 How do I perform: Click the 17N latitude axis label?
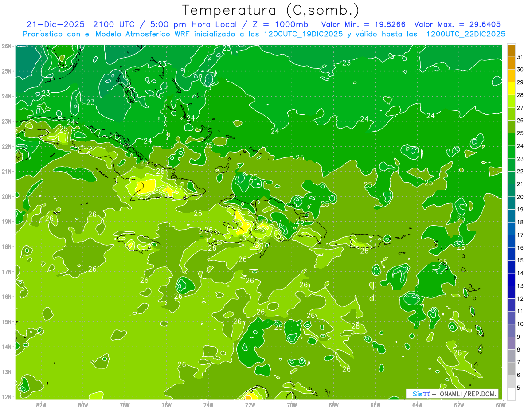7,272
